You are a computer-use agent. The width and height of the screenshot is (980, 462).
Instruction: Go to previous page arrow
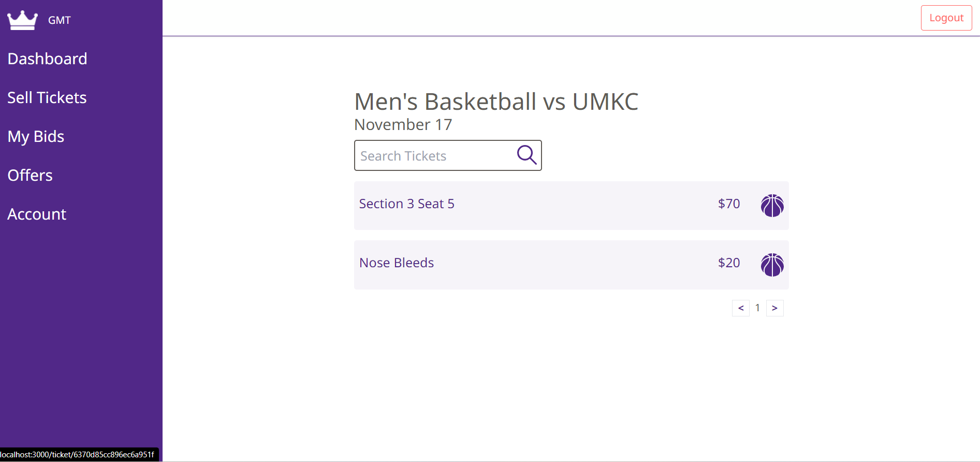click(x=740, y=308)
